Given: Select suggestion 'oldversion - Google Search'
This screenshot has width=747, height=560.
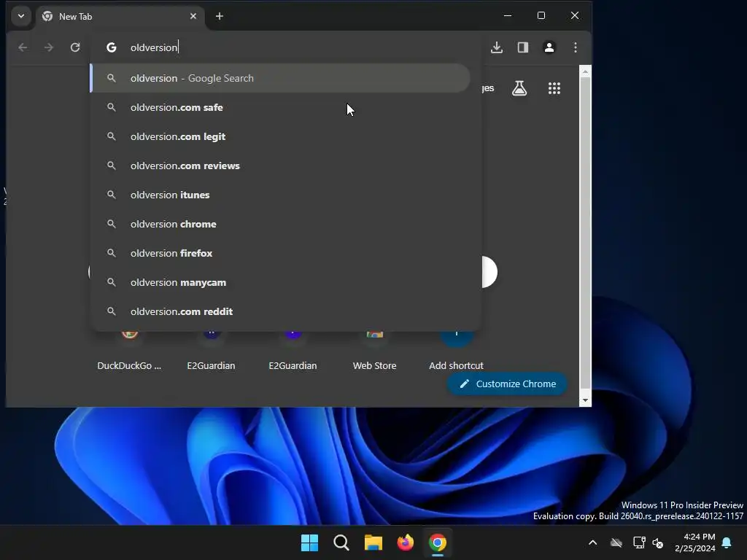Looking at the screenshot, I should pyautogui.click(x=280, y=78).
